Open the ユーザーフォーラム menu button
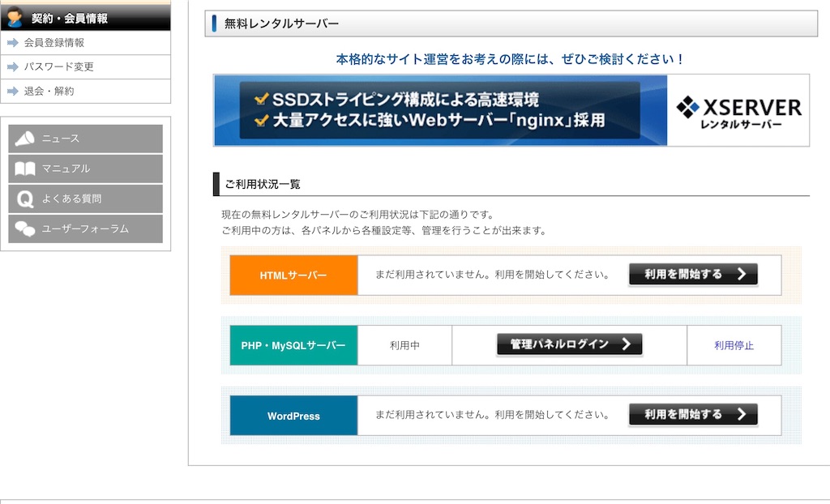Image resolution: width=830 pixels, height=504 pixels. point(86,229)
